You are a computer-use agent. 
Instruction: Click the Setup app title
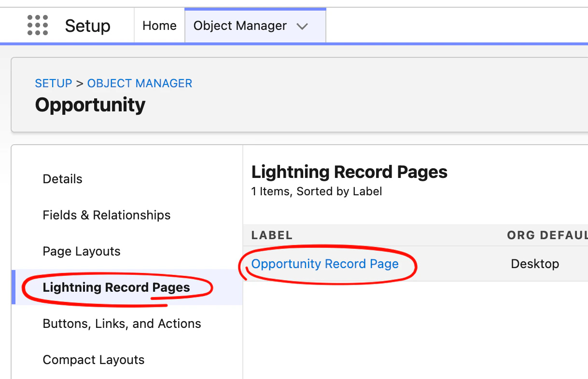88,26
